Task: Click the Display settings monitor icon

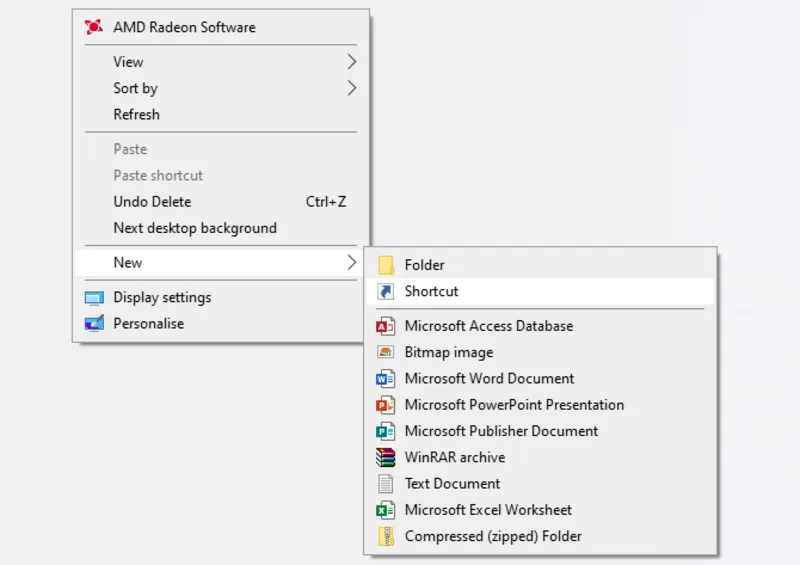Action: coord(94,298)
